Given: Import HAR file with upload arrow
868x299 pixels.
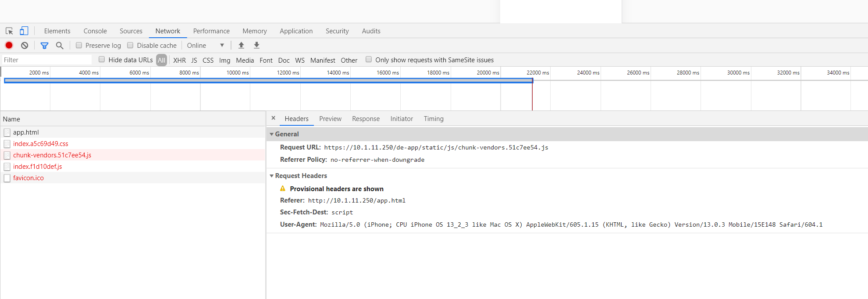Looking at the screenshot, I should 241,45.
